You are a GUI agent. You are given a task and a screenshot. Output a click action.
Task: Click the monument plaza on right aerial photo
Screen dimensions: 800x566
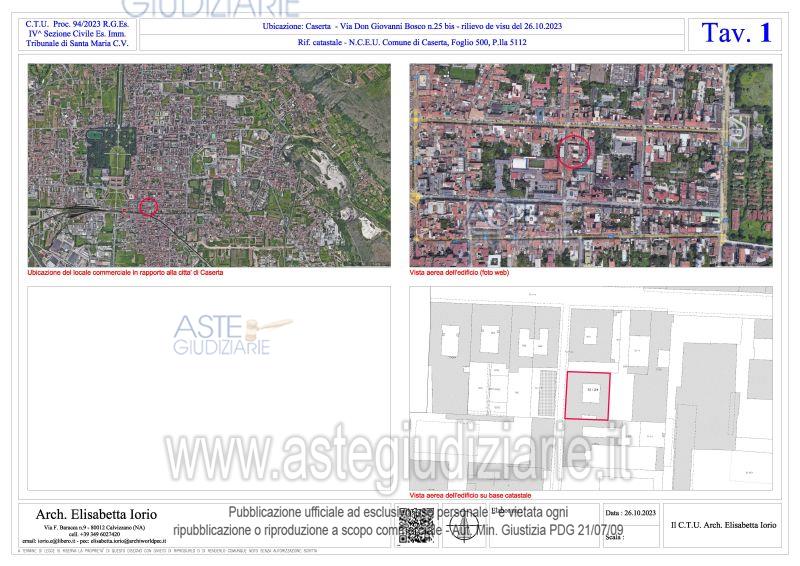738,129
